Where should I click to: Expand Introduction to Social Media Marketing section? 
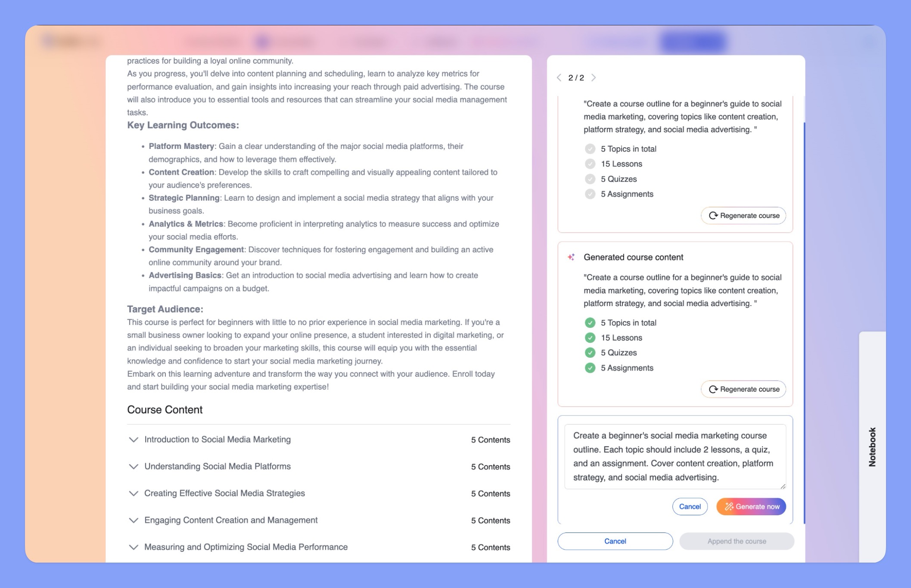tap(133, 439)
